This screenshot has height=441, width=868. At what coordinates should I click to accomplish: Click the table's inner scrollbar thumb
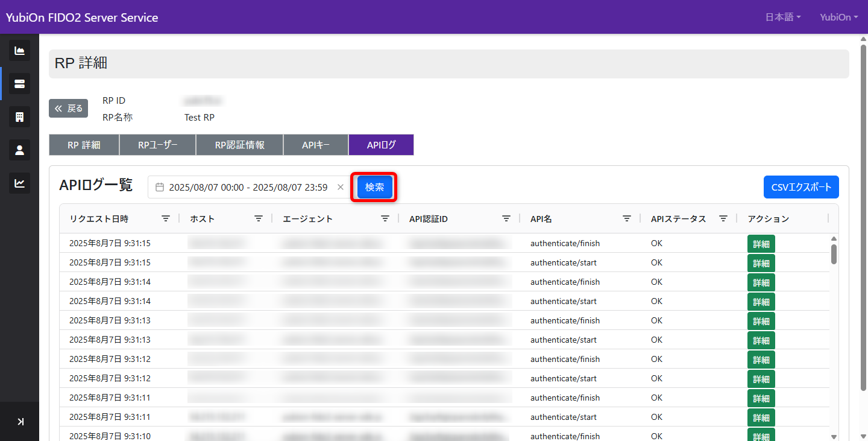(x=834, y=254)
